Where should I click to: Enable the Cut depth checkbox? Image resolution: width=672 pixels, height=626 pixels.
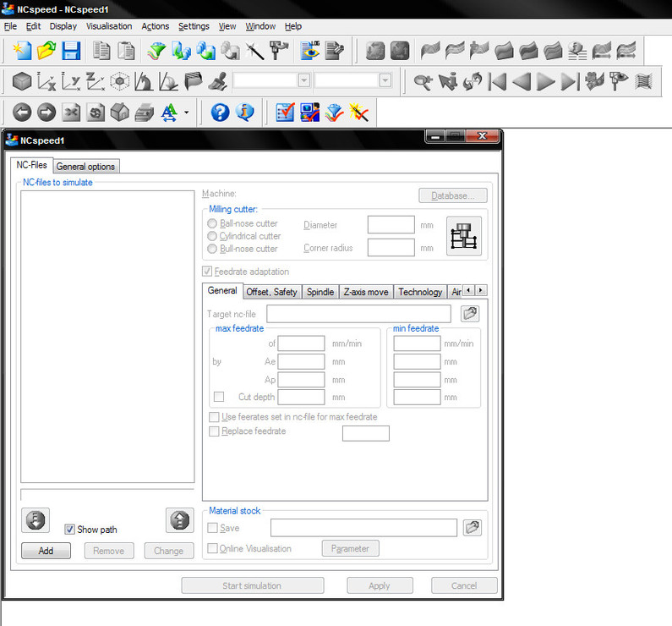point(219,397)
